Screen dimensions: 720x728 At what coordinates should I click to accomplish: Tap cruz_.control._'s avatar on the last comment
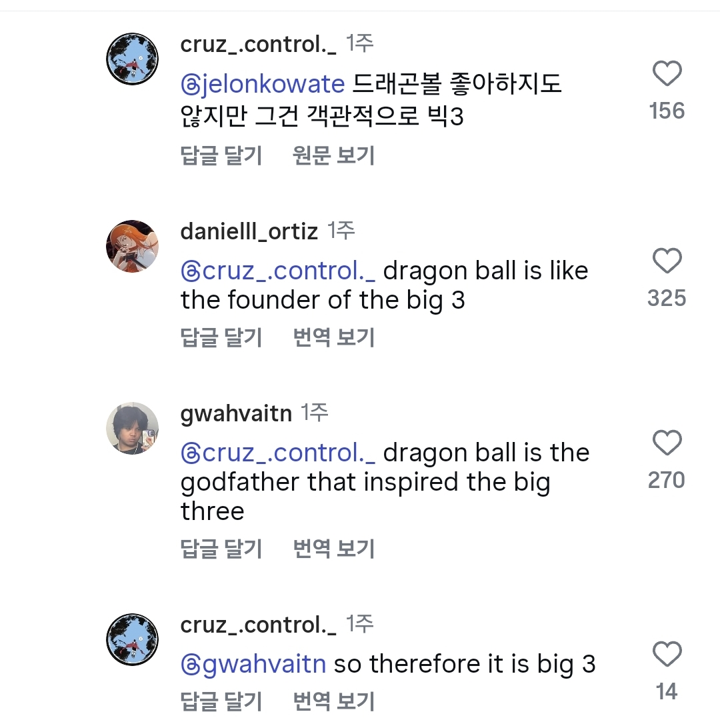pyautogui.click(x=132, y=639)
